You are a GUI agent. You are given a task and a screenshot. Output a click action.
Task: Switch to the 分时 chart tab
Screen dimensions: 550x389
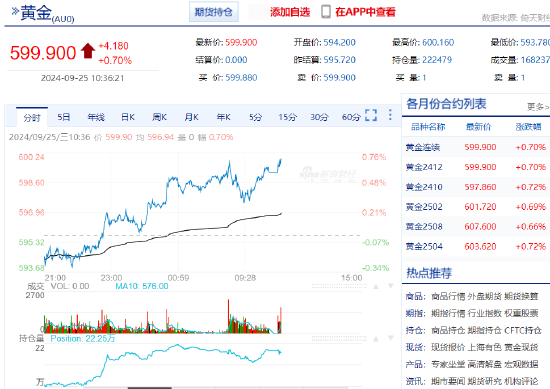(32, 118)
